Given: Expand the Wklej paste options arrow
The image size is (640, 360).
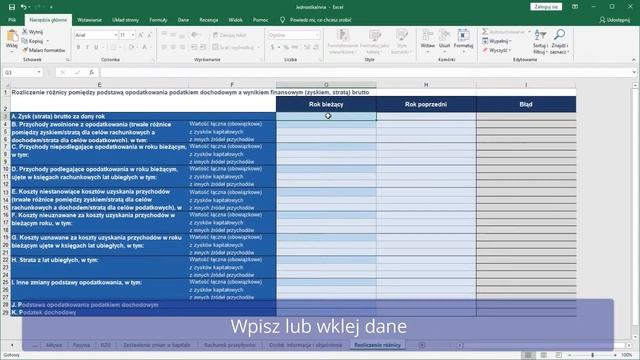Looking at the screenshot, I should (12, 51).
